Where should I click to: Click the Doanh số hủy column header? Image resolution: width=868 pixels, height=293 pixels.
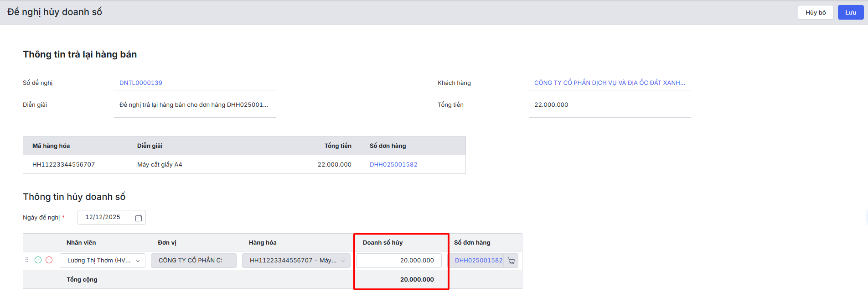(383, 243)
